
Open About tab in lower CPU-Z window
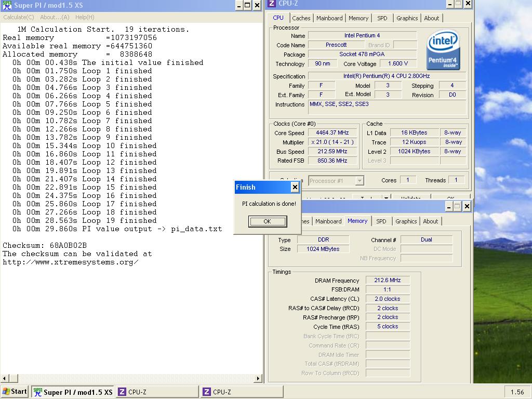pos(431,221)
